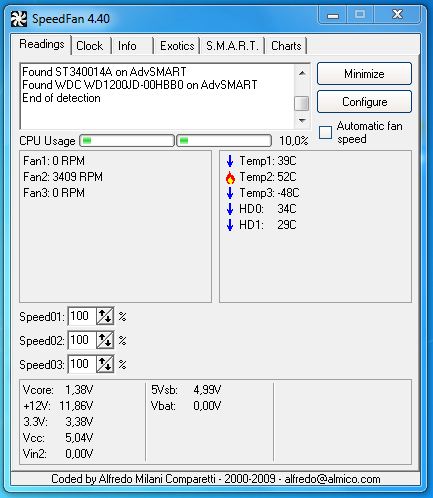Click the SpeedFan fan icon in title bar

[18, 19]
